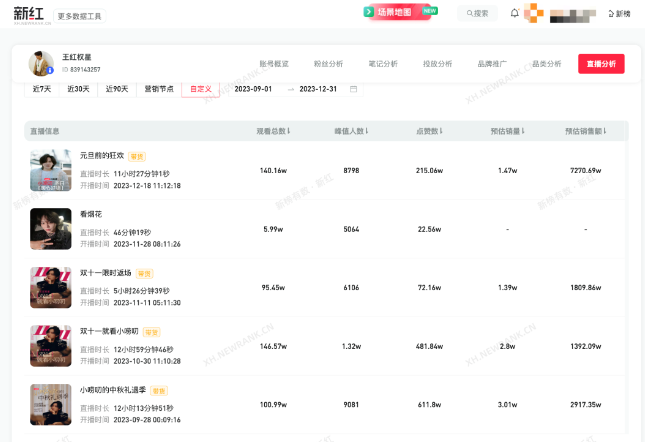Click the 2917.35w sales value
Image resolution: width=645 pixels, height=442 pixels.
585,405
